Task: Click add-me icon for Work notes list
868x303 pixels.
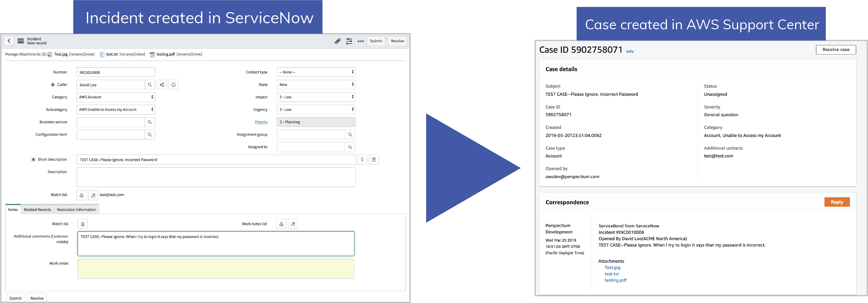Action: tap(293, 224)
